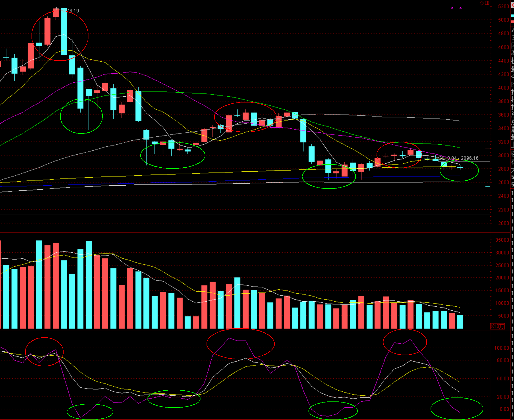Screen dimensions: 514x420
Task: Click the 100.00 indicator axis label
Action: coord(502,348)
